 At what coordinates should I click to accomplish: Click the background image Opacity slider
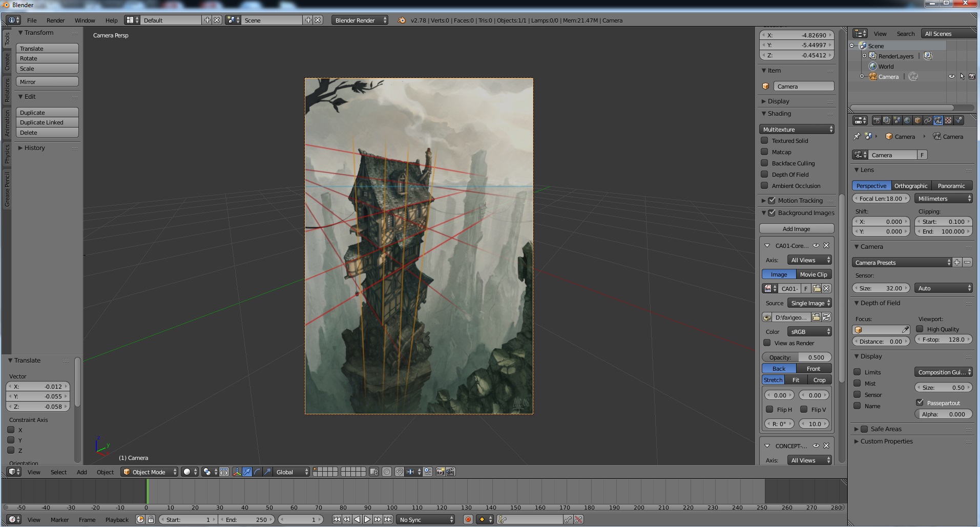click(797, 357)
